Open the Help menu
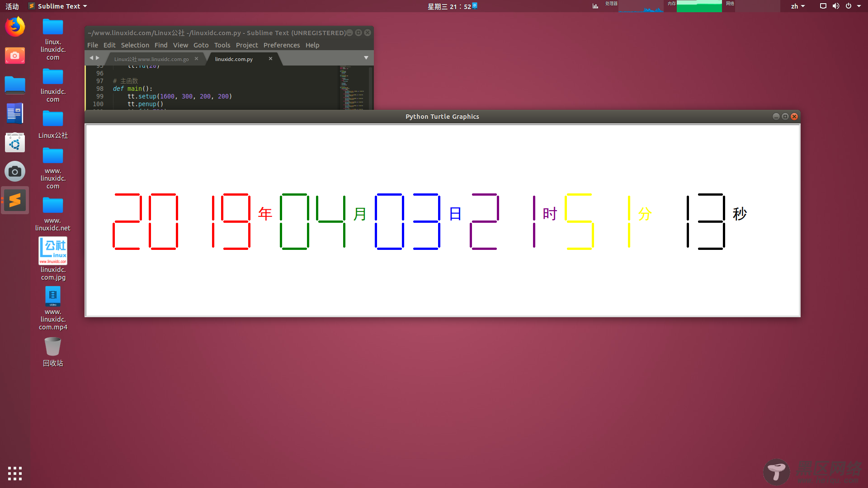 pos(312,45)
